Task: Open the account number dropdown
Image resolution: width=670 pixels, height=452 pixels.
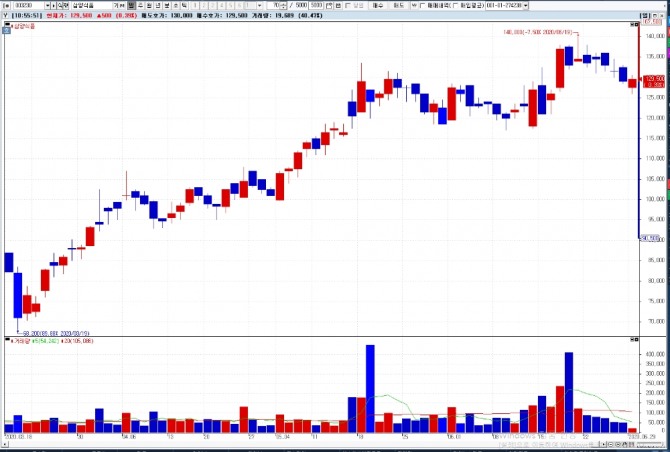Action: tap(525, 6)
